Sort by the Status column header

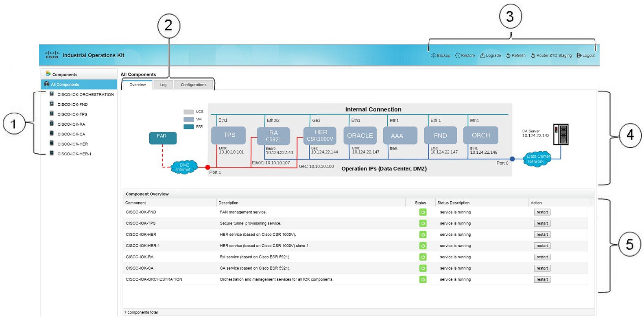coord(420,202)
